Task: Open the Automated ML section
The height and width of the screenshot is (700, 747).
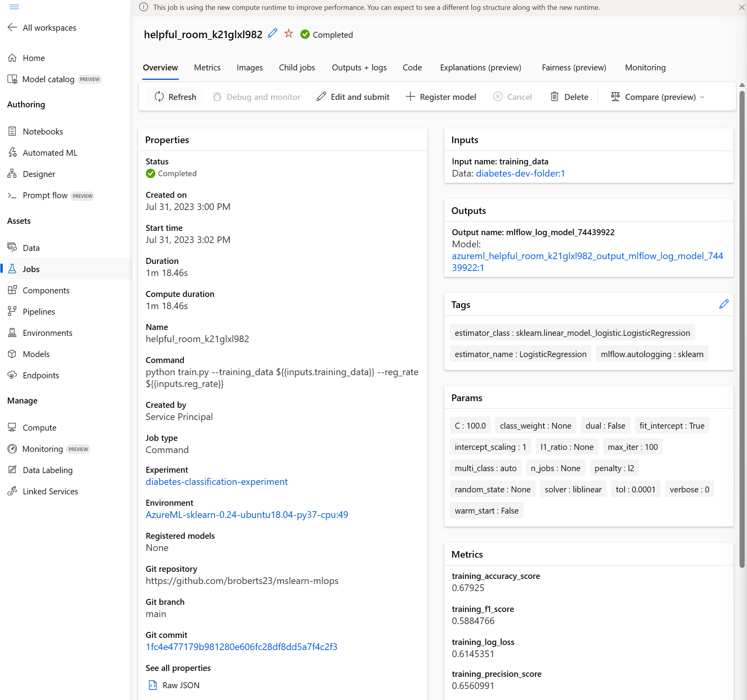Action: [50, 153]
